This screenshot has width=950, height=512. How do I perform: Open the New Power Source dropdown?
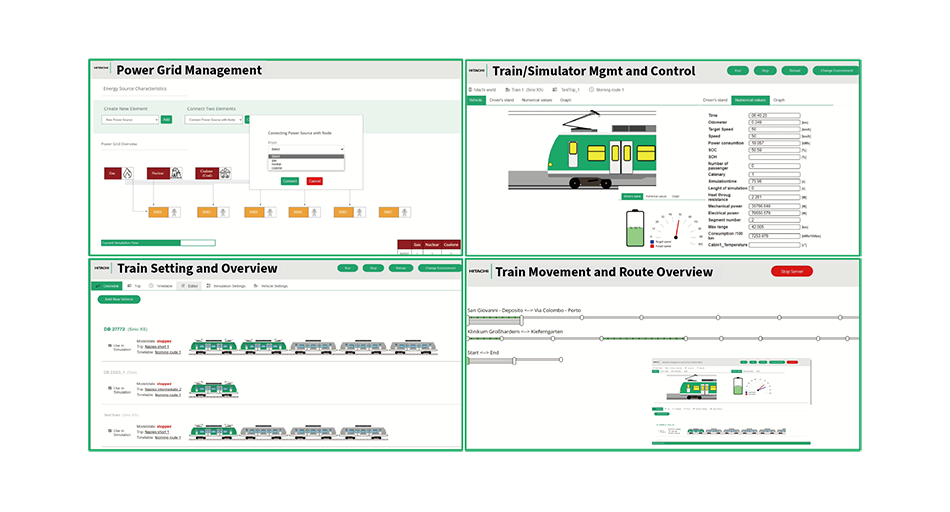pyautogui.click(x=130, y=119)
